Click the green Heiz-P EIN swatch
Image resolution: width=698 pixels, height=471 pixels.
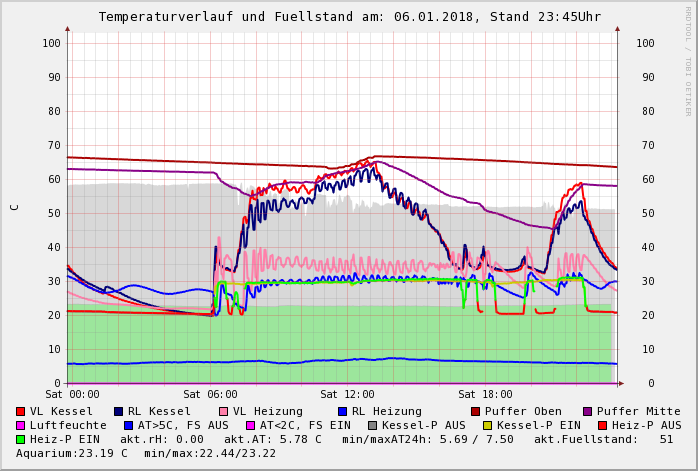click(x=20, y=439)
